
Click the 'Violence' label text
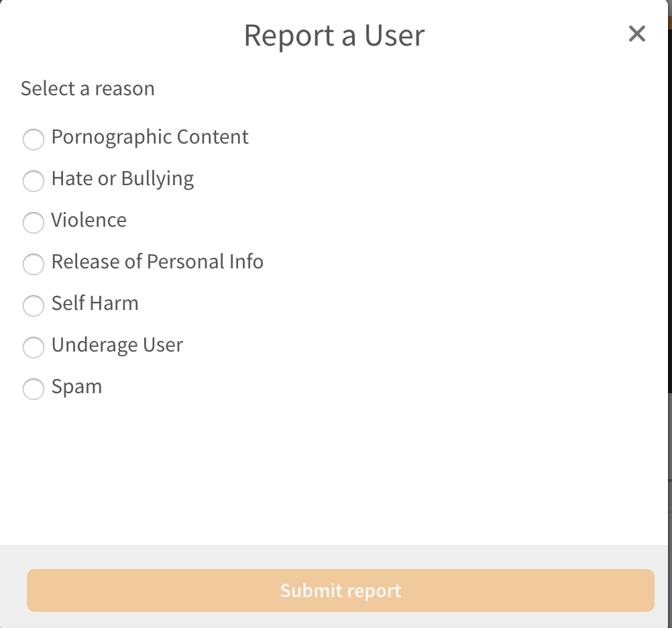pyautogui.click(x=89, y=220)
